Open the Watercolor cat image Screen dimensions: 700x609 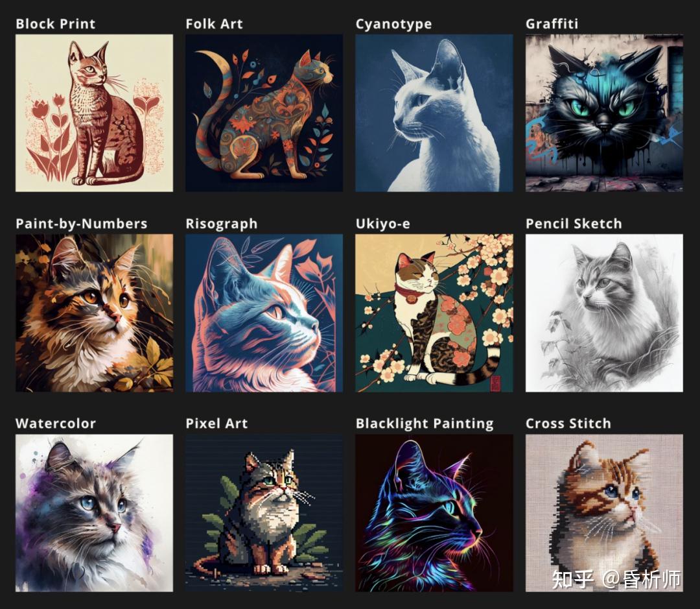pyautogui.click(x=94, y=513)
